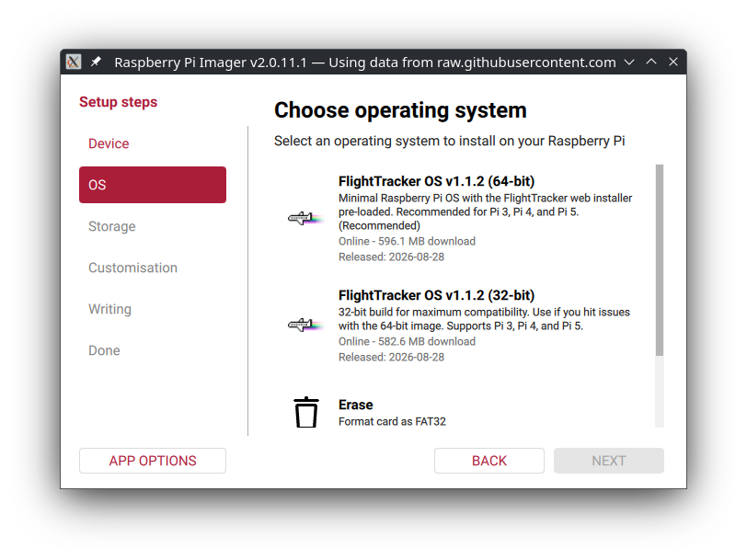Open APP OPTIONS
This screenshot has width=747, height=560.
tap(153, 461)
